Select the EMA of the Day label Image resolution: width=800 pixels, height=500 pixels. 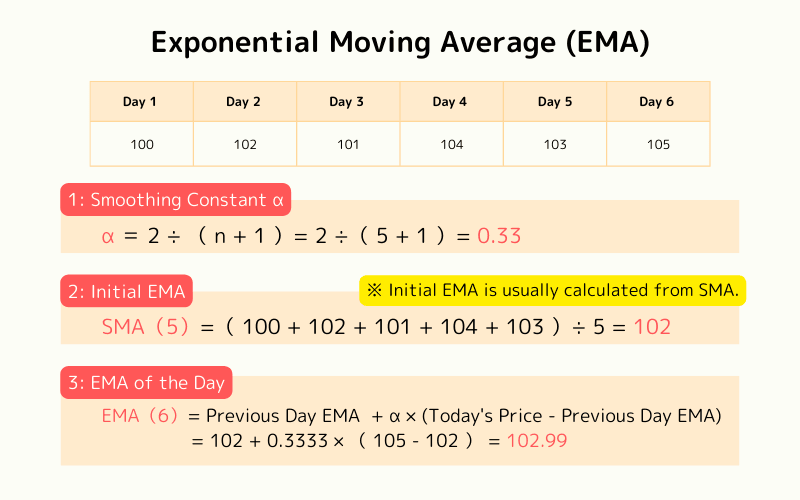147,382
